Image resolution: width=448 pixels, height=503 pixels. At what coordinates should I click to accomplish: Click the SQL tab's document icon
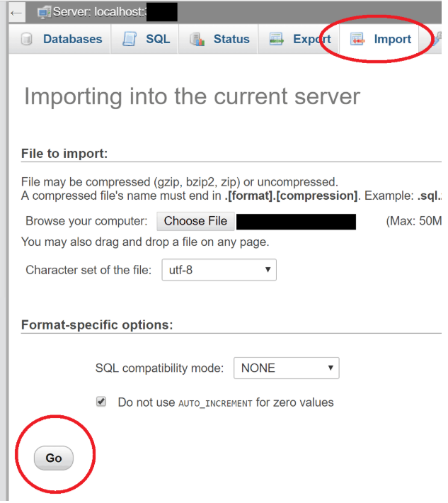(x=130, y=39)
